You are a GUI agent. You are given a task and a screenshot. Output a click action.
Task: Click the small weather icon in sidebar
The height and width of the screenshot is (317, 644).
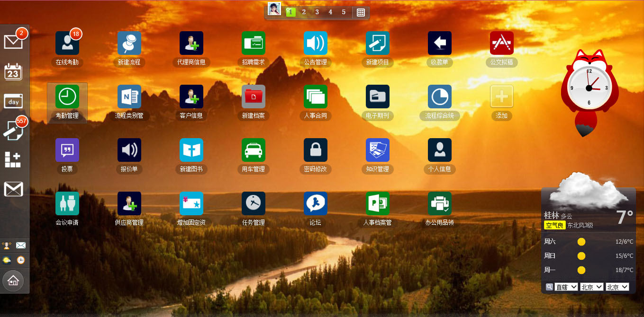coord(7,260)
